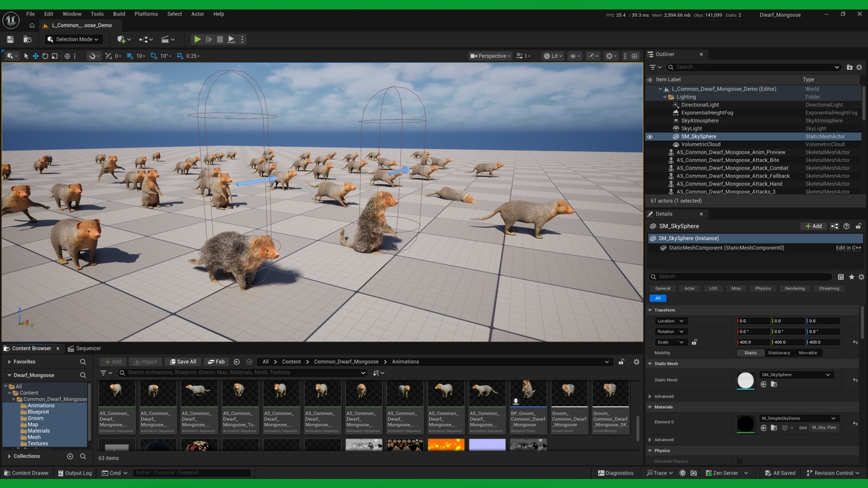868x488 pixels.
Task: Collapse the Lighting folder in Outliner
Action: click(x=665, y=97)
